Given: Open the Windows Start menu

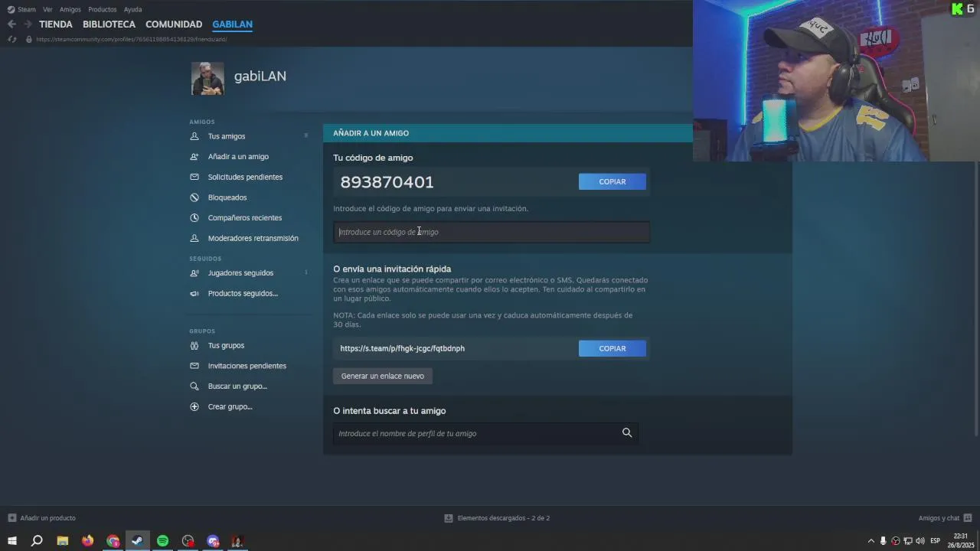Looking at the screenshot, I should click(x=12, y=541).
